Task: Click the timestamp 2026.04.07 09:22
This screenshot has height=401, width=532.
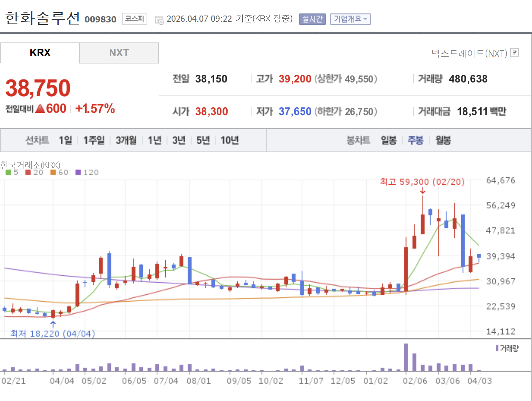Action: tap(199, 19)
